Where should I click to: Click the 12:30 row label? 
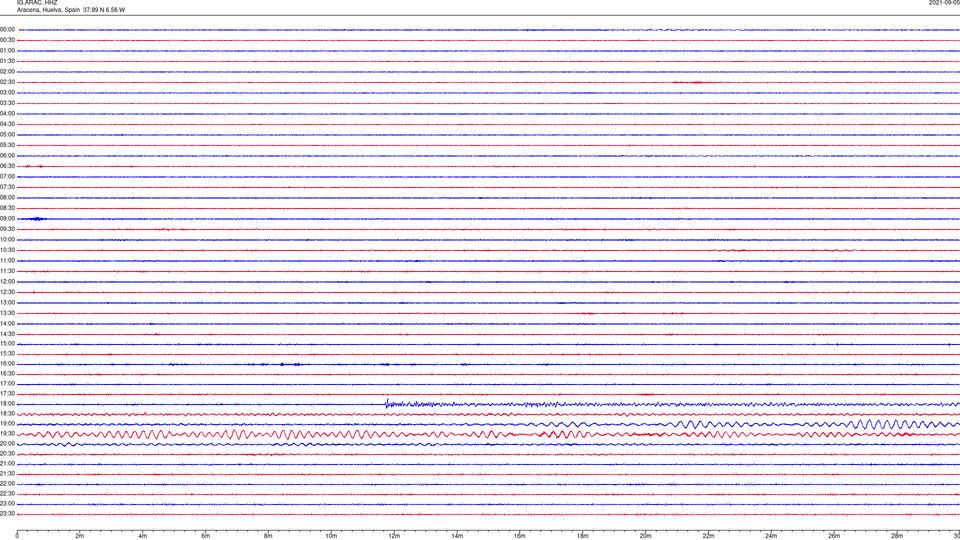pyautogui.click(x=7, y=292)
